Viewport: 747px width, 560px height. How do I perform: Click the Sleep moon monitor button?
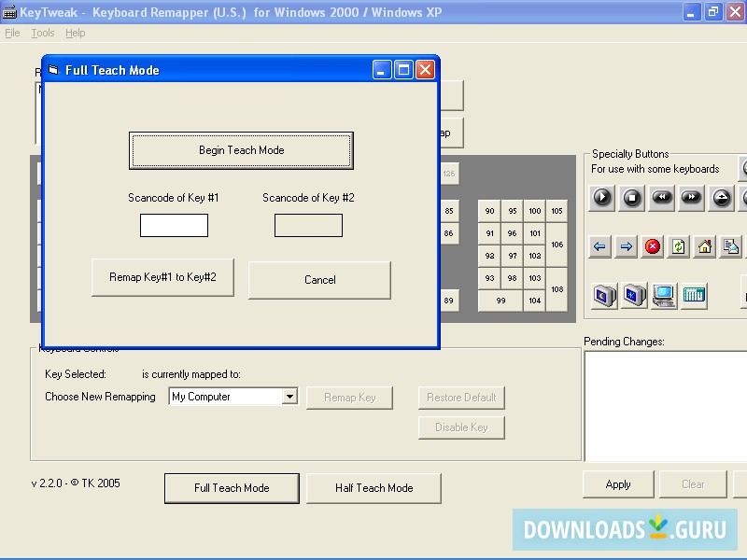(x=604, y=296)
